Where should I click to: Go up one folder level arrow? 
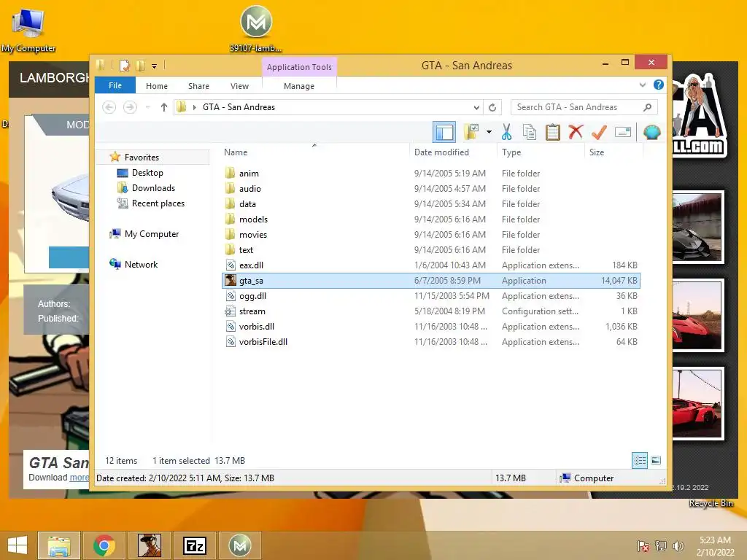click(x=164, y=107)
